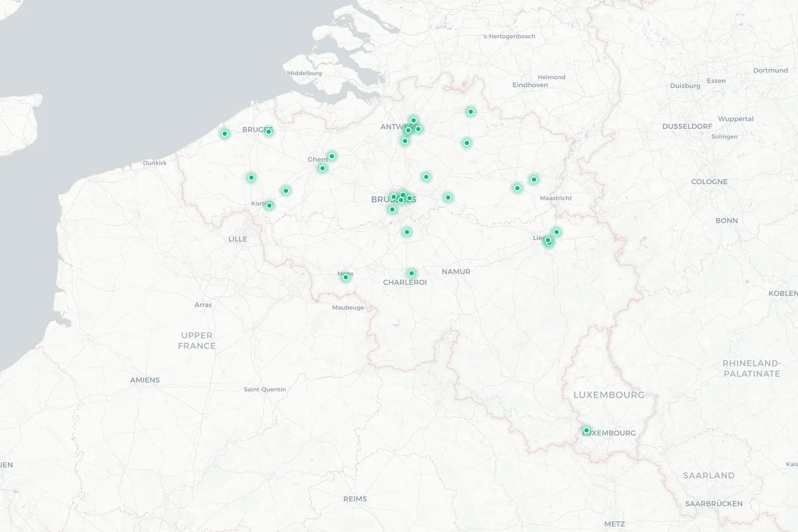Select the Upper France region label

[x=197, y=340]
